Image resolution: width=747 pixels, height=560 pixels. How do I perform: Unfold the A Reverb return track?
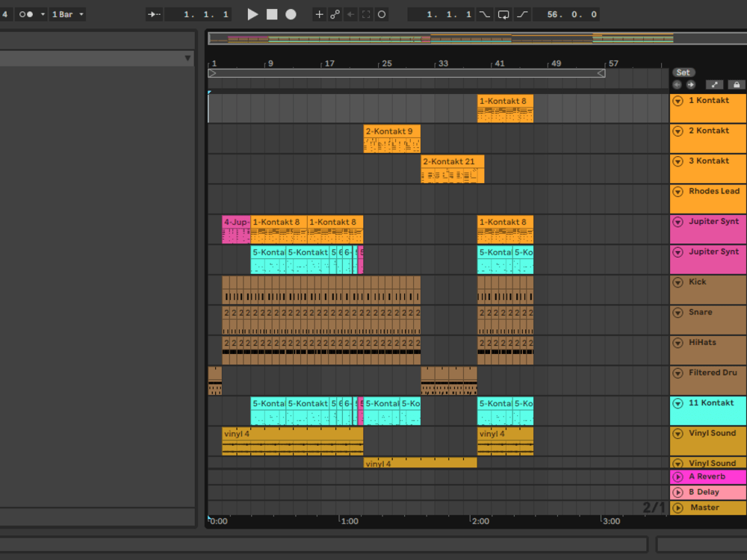point(678,476)
